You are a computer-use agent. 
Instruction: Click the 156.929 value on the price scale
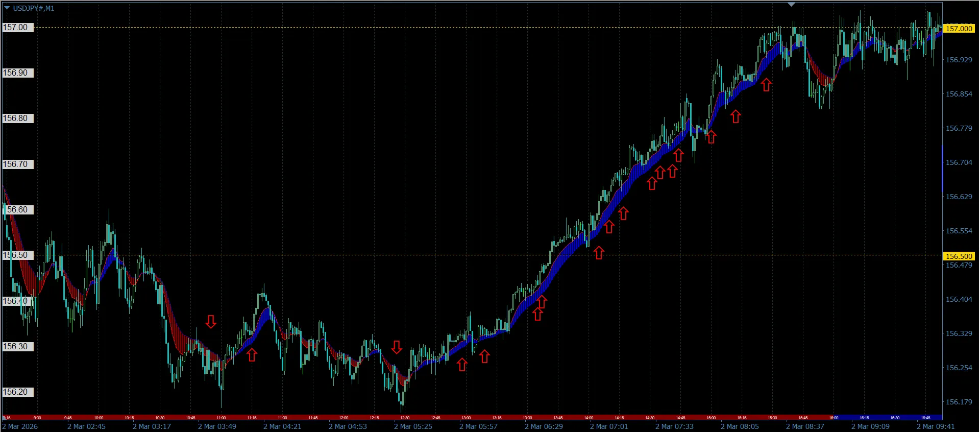click(x=959, y=60)
